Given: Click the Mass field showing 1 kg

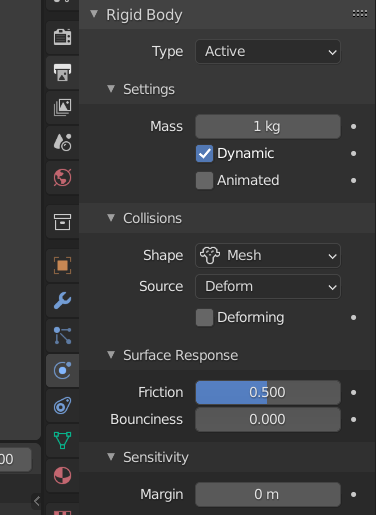Looking at the screenshot, I should pos(268,127).
